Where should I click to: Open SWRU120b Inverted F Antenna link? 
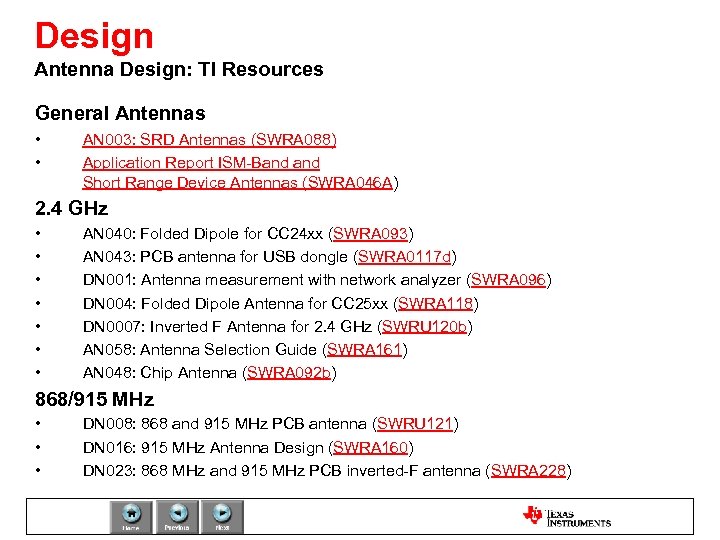(424, 326)
